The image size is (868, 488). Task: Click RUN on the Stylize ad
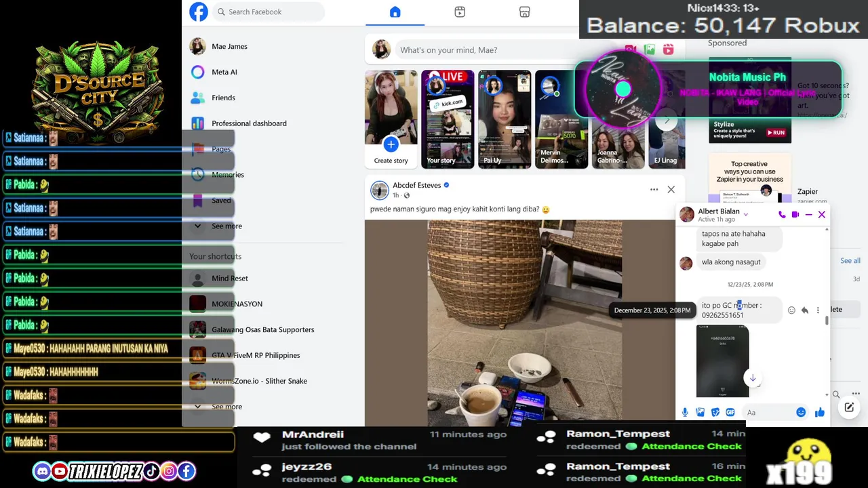point(776,133)
